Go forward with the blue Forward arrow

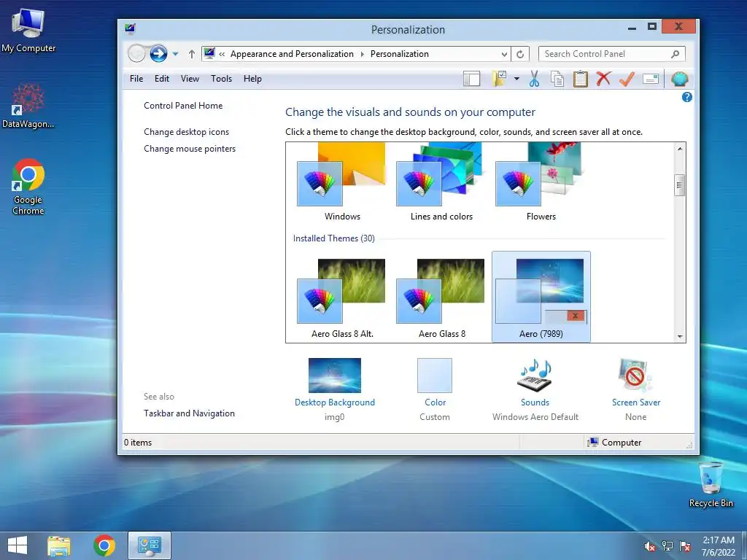click(158, 54)
